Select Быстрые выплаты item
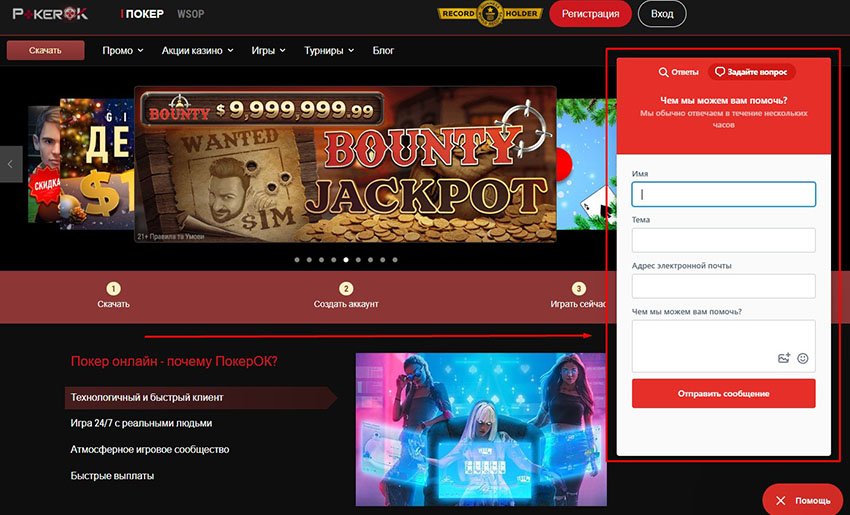This screenshot has height=515, width=850. tap(112, 476)
